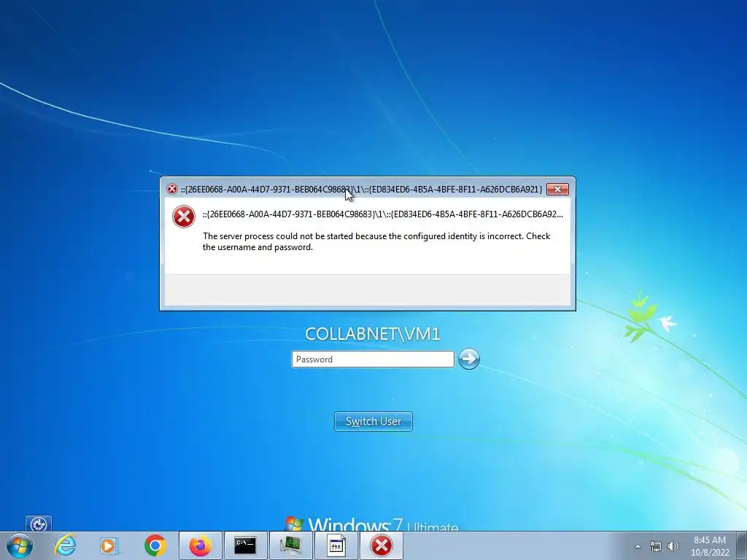Open the clock showing 8:45 AM
Viewport: 747px width, 560px height.
710,546
